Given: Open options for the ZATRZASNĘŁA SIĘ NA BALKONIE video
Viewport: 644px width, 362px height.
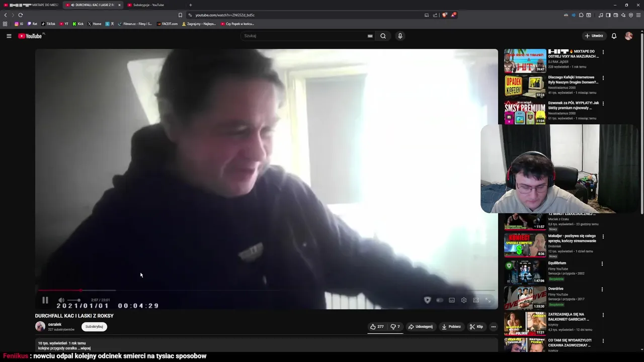Looking at the screenshot, I should point(603,315).
